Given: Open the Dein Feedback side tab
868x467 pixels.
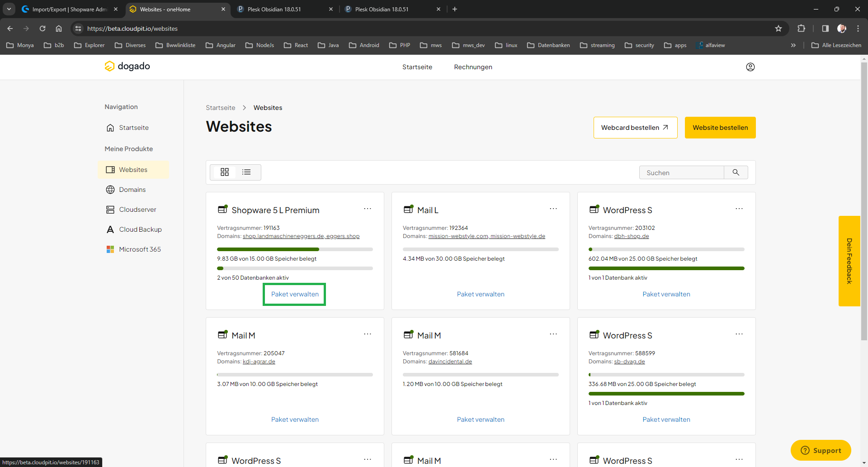Looking at the screenshot, I should pyautogui.click(x=849, y=261).
